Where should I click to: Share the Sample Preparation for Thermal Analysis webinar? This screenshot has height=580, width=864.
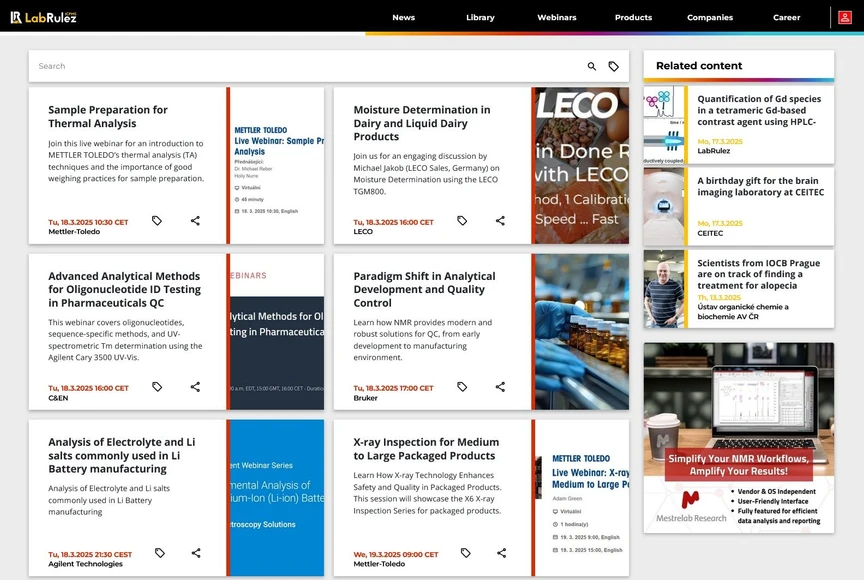click(x=195, y=220)
